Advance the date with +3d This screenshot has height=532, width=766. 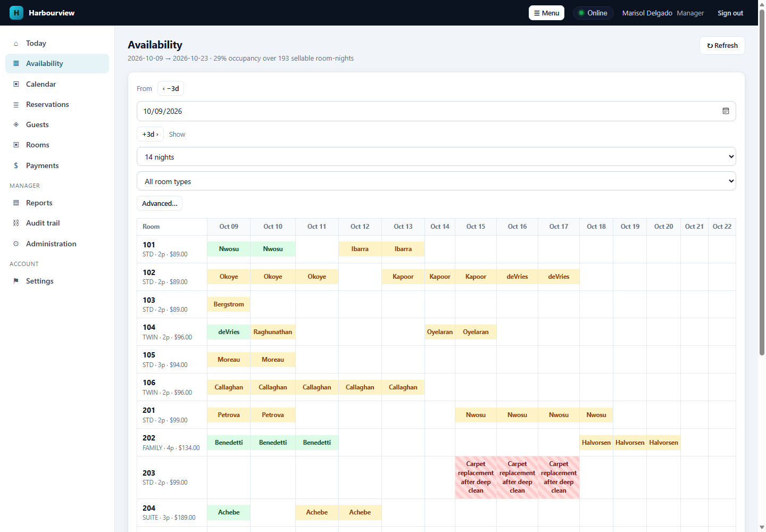[x=151, y=134]
